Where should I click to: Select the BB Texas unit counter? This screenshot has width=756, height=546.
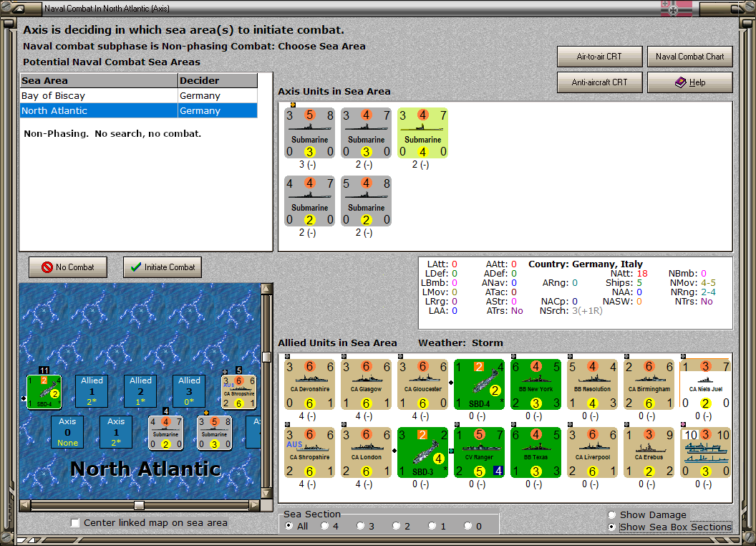535,452
